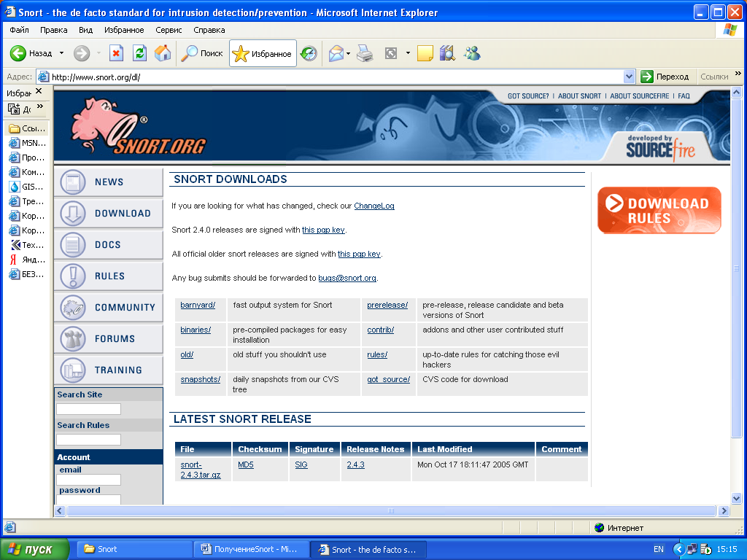This screenshot has height=560, width=747.
Task: Open the Избранное menu
Action: (124, 30)
